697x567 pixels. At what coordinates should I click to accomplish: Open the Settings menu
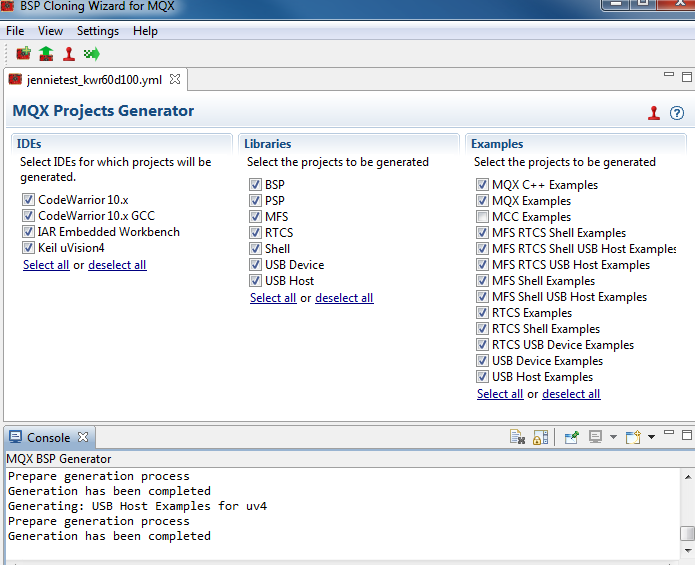coord(98,31)
